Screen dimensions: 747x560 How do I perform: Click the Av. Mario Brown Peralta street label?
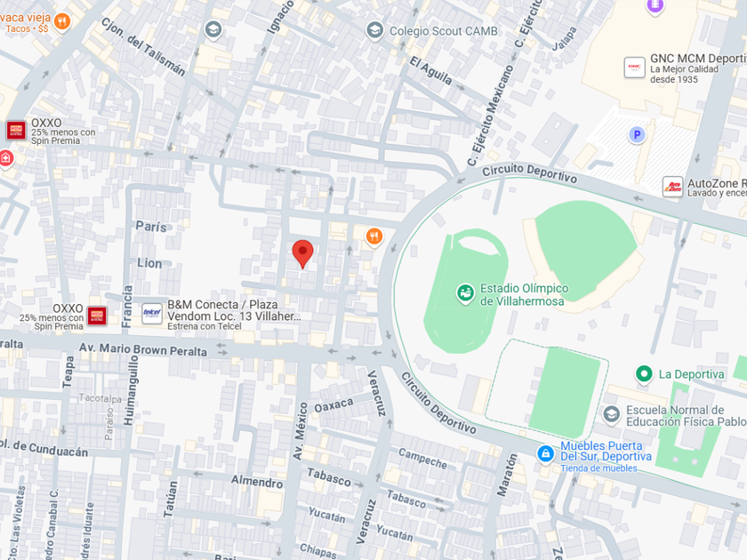coord(143,349)
